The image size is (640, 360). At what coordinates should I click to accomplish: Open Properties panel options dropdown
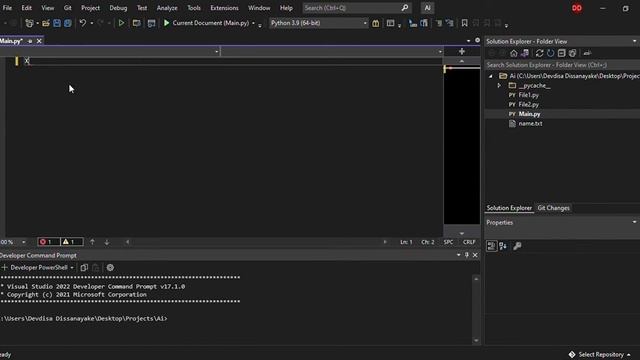point(634,222)
